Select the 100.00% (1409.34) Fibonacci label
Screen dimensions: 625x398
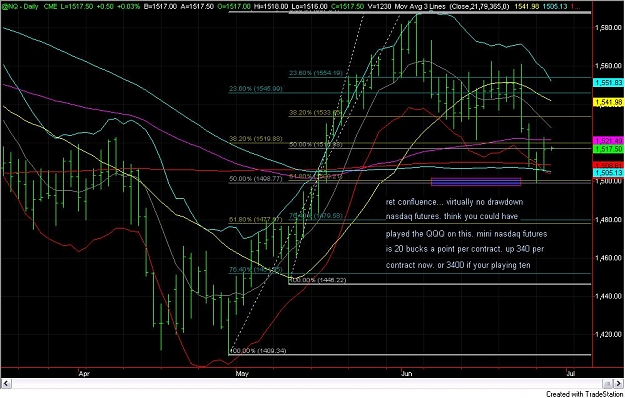pos(257,351)
